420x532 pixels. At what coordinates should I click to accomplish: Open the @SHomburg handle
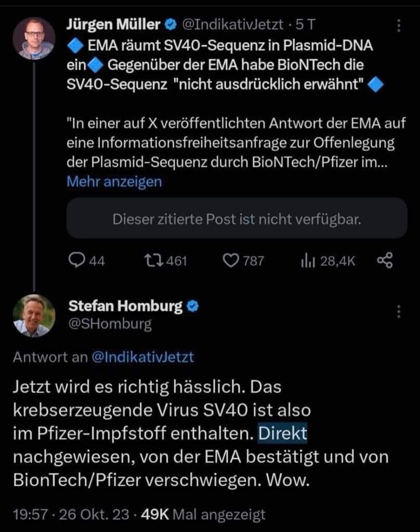click(110, 325)
